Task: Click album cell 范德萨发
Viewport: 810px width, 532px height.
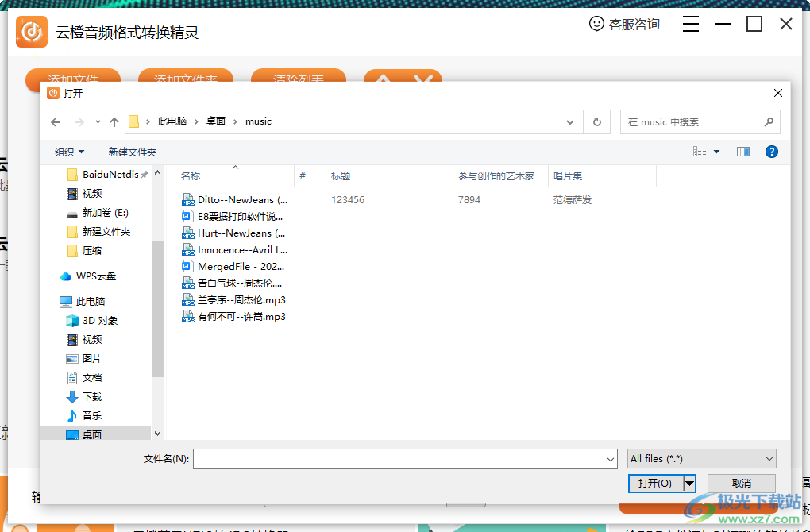Action: pos(573,200)
